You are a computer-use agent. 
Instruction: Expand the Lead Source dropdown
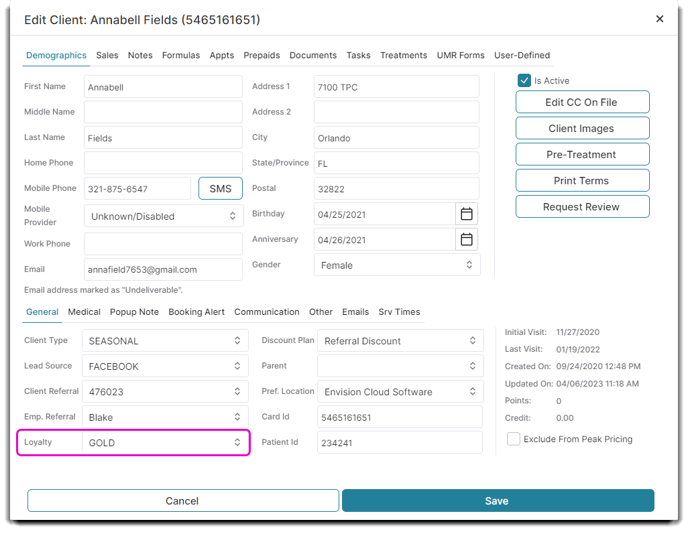pos(165,366)
